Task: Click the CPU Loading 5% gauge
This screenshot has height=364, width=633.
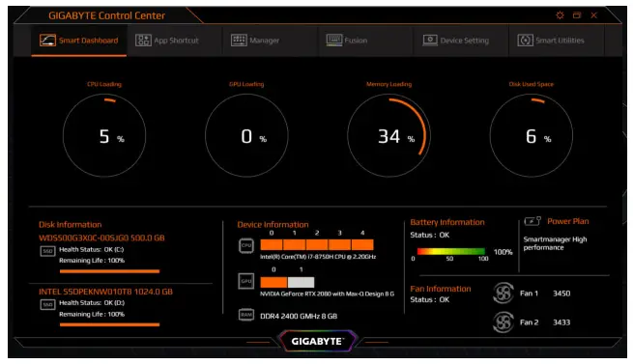Action: (x=104, y=135)
